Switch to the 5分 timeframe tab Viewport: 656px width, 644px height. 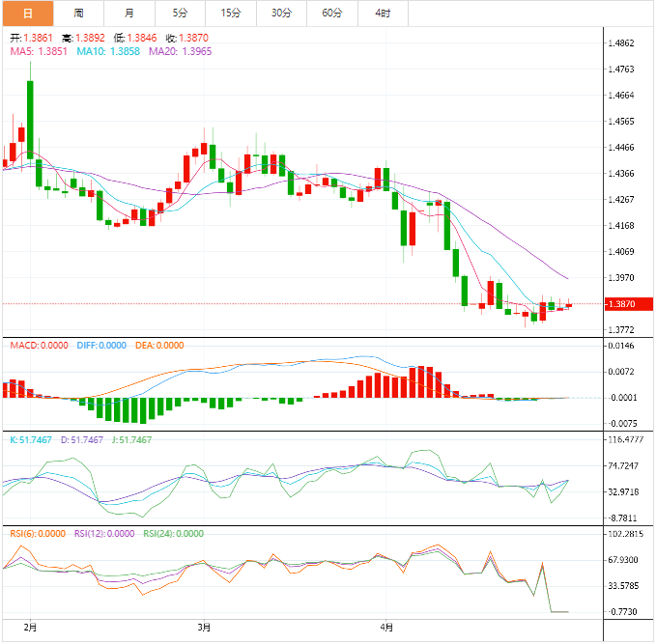pyautogui.click(x=181, y=14)
